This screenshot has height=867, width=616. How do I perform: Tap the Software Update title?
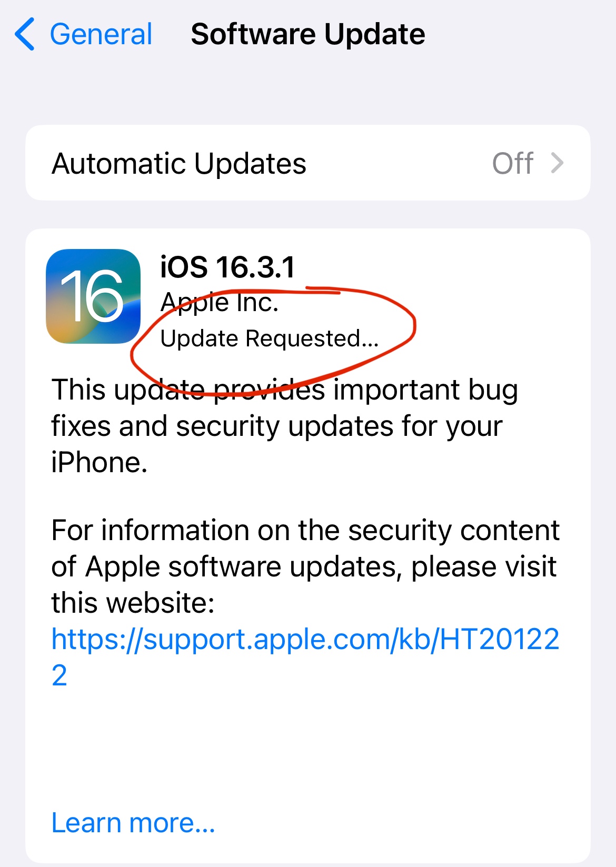tap(308, 34)
